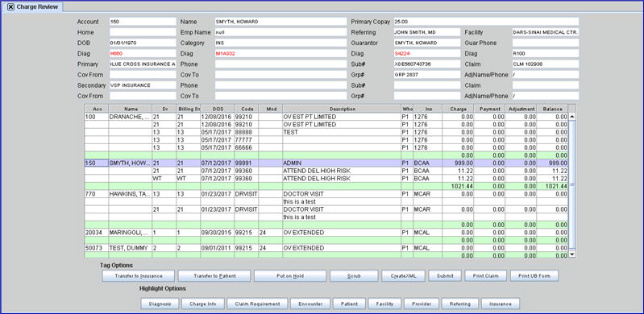Select the TEST, DUMMY name cell
The image size is (644, 314).
point(131,248)
